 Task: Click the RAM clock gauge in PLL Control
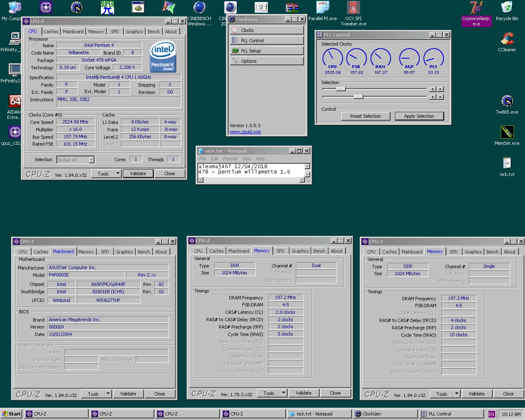380,58
